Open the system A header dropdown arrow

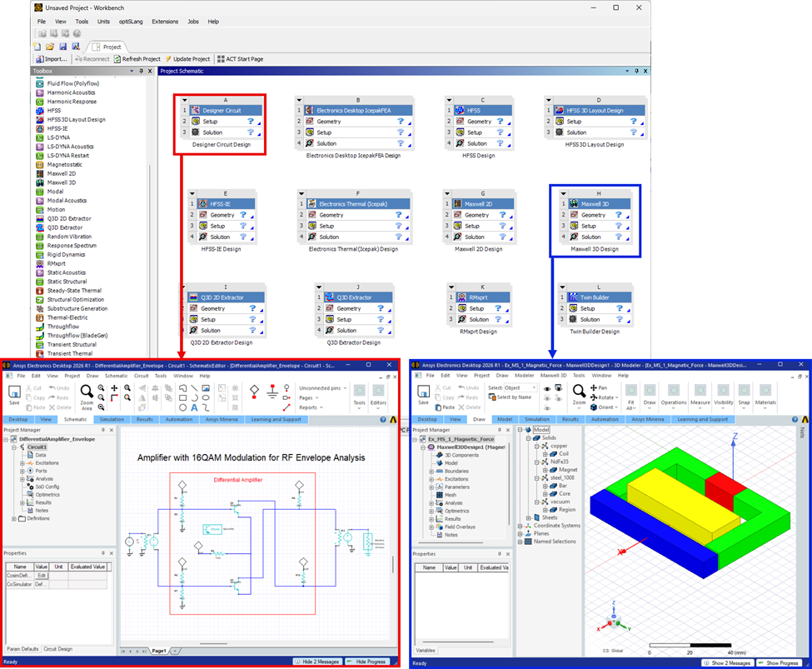[x=185, y=100]
